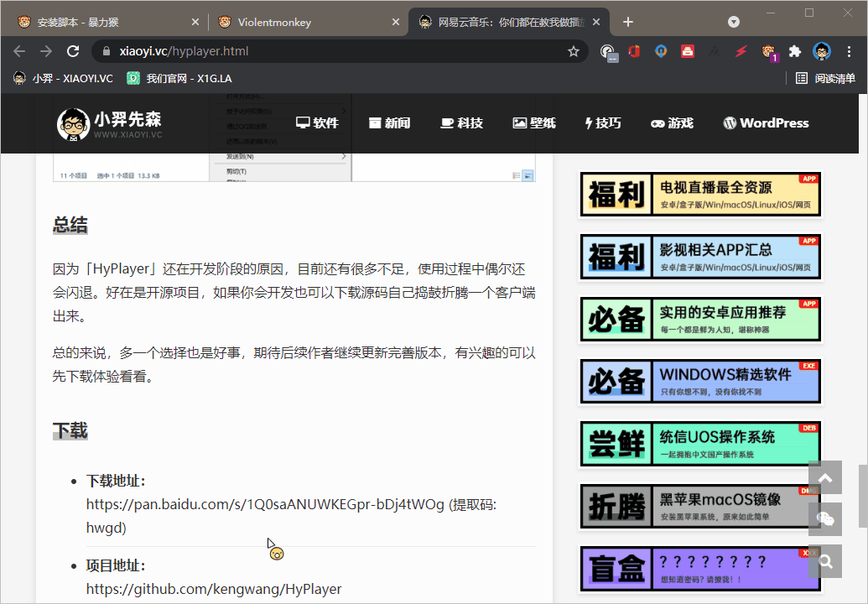
Task: Open the Chrome three-dot menu
Action: click(849, 51)
